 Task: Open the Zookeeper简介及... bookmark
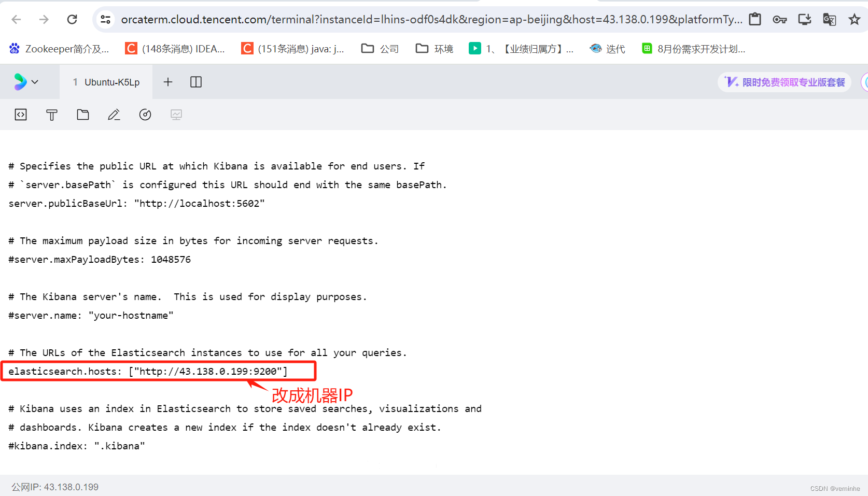59,48
